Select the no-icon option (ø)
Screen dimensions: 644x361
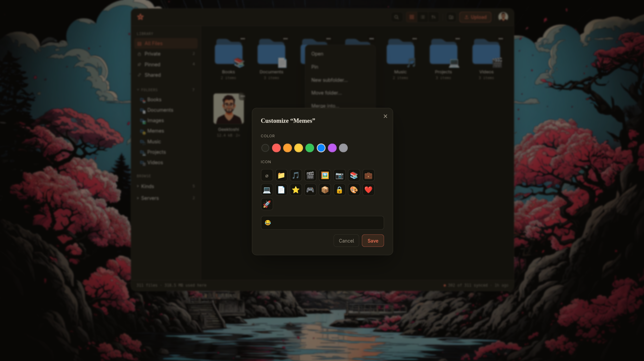267,175
